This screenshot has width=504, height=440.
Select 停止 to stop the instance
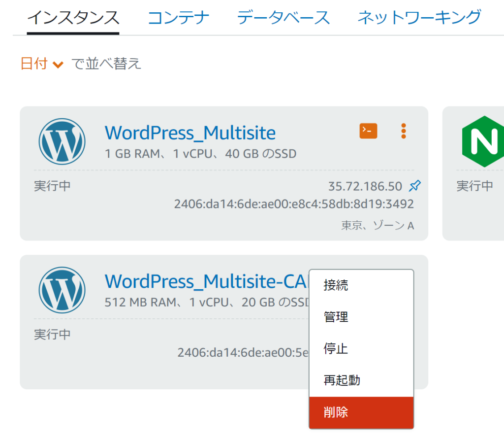(336, 349)
